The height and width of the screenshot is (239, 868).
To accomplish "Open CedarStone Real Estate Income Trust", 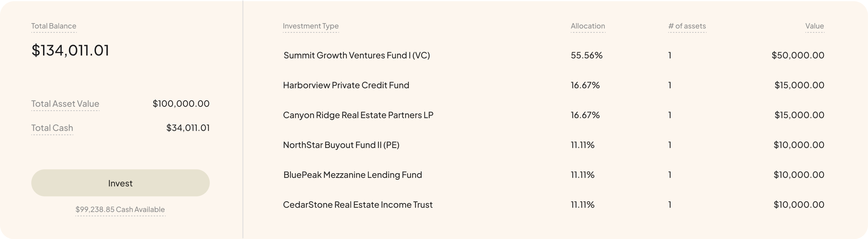I will (x=358, y=205).
